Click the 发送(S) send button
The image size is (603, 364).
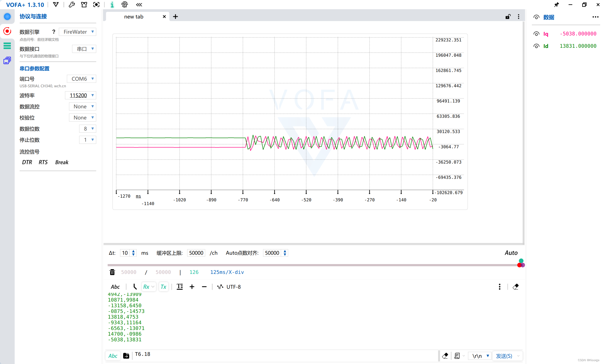(x=504, y=356)
